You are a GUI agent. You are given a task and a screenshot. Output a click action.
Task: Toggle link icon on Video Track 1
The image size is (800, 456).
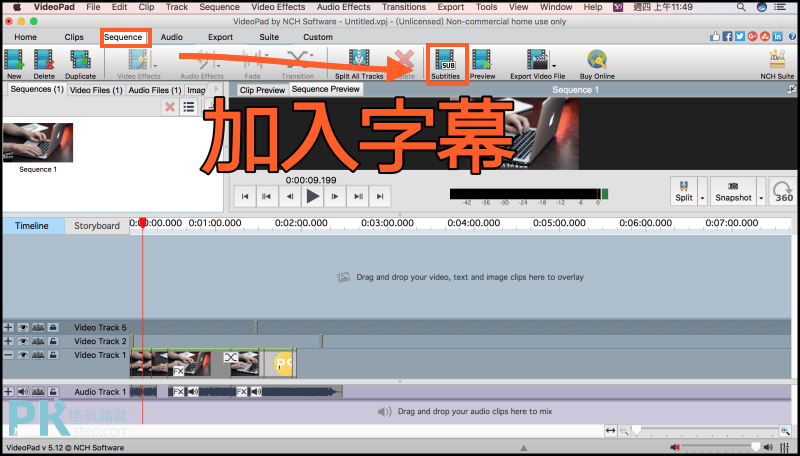tap(38, 355)
